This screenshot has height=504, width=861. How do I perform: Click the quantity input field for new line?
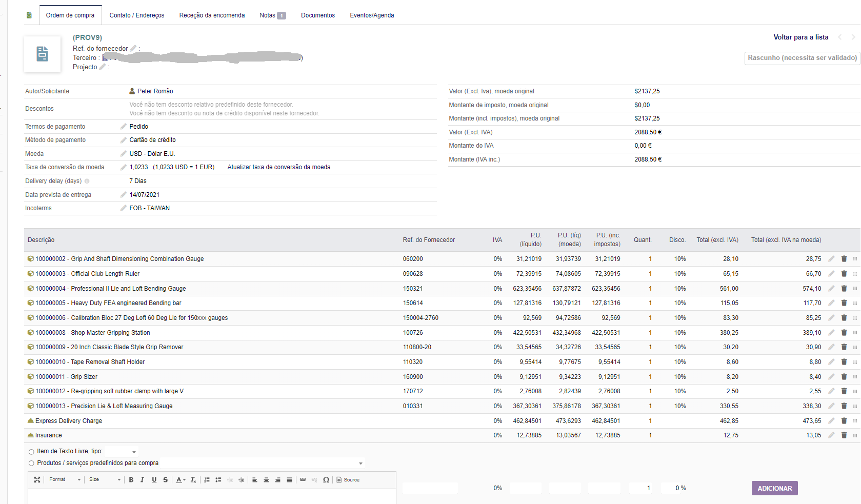pyautogui.click(x=640, y=488)
